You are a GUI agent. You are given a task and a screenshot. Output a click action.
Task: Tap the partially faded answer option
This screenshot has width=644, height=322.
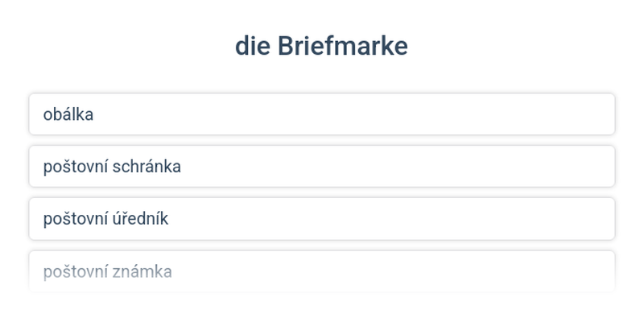coord(322,271)
